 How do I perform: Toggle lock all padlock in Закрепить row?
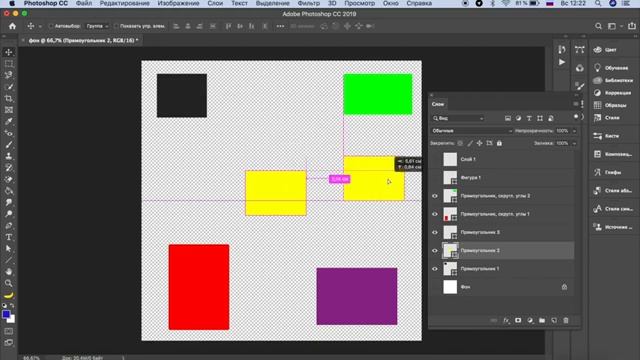[499, 143]
